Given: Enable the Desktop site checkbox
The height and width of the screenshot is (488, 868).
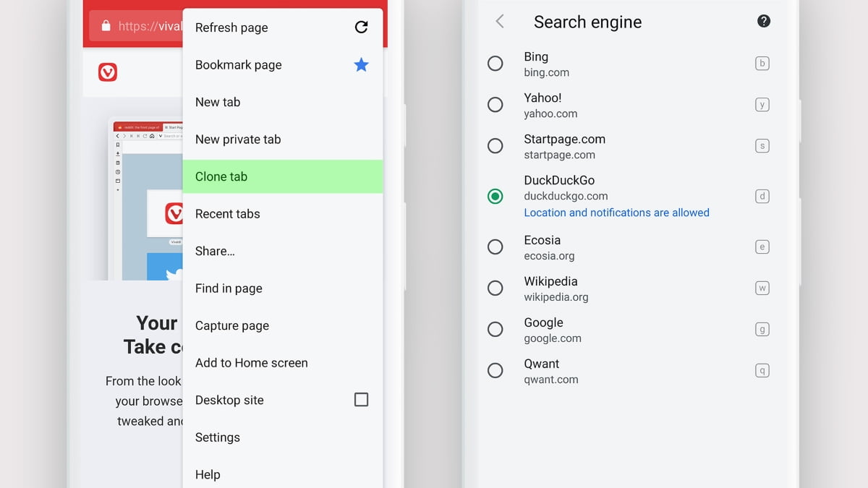Looking at the screenshot, I should tap(361, 399).
